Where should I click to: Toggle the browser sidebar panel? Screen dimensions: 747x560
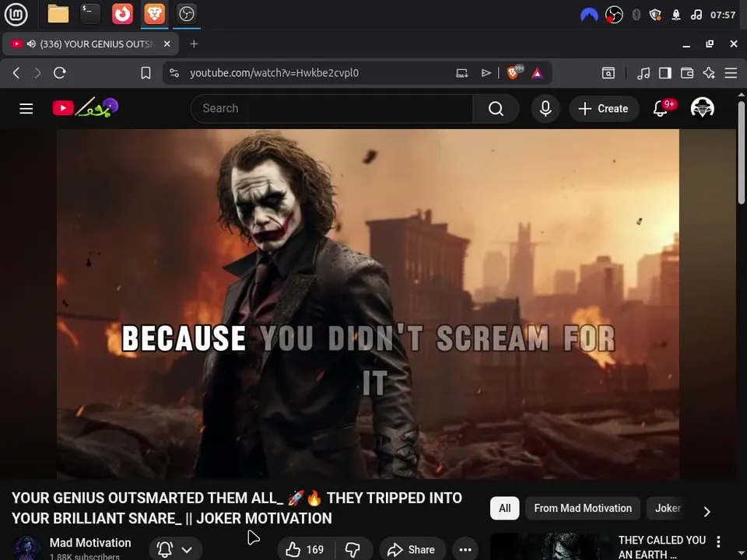point(665,73)
